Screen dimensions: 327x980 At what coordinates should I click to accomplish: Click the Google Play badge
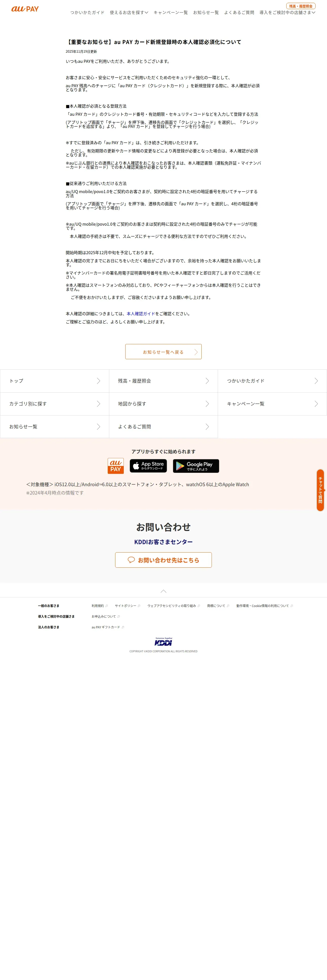tap(196, 466)
